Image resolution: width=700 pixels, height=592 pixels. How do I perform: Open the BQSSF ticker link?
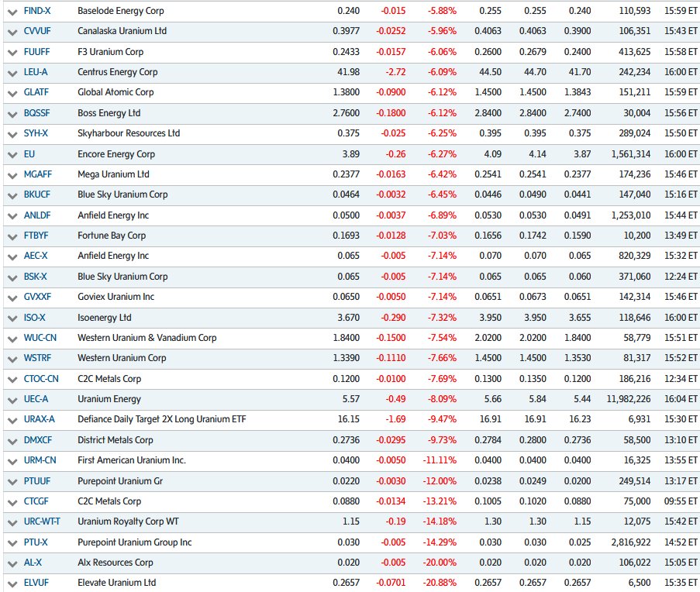pos(36,113)
